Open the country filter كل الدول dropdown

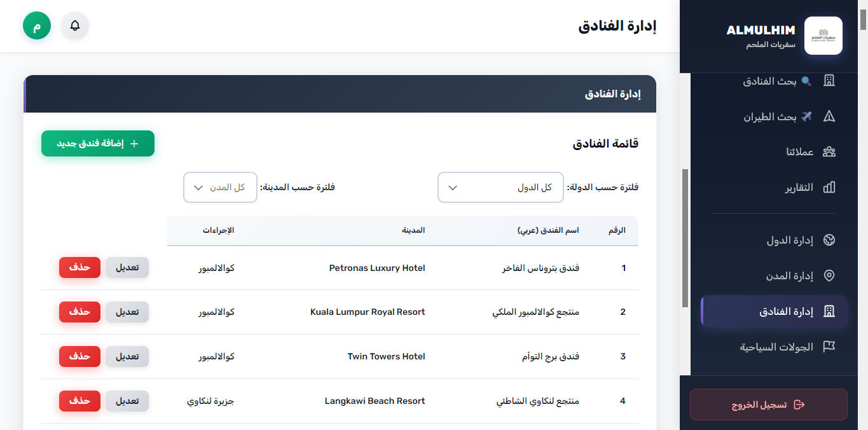tap(500, 188)
